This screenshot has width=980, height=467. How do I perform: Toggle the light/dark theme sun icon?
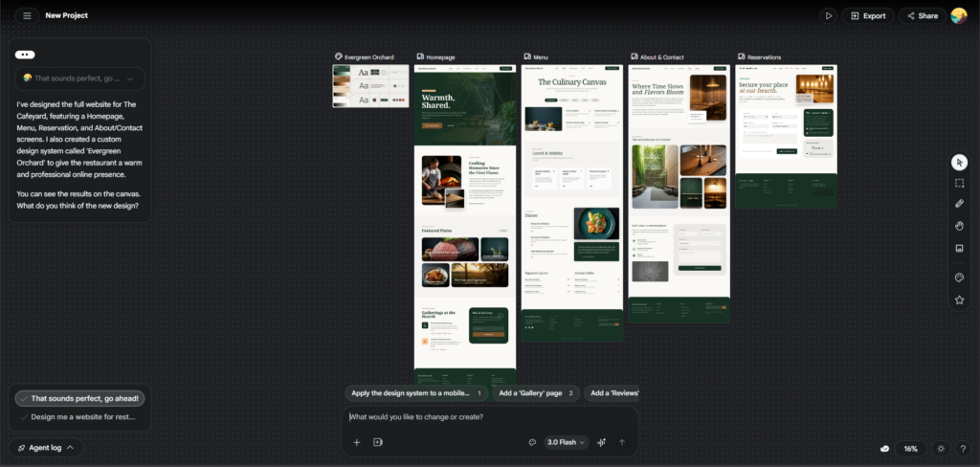coord(941,448)
